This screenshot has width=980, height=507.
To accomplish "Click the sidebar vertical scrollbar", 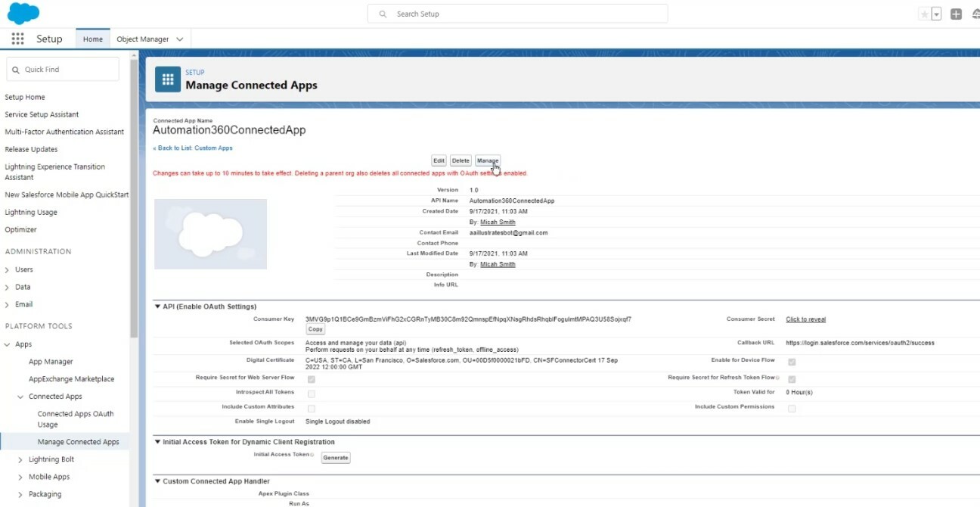I will coord(134,197).
